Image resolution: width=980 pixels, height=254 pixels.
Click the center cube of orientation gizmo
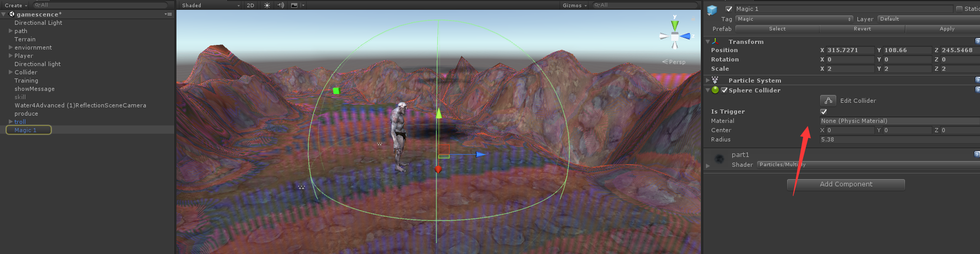pyautogui.click(x=675, y=36)
